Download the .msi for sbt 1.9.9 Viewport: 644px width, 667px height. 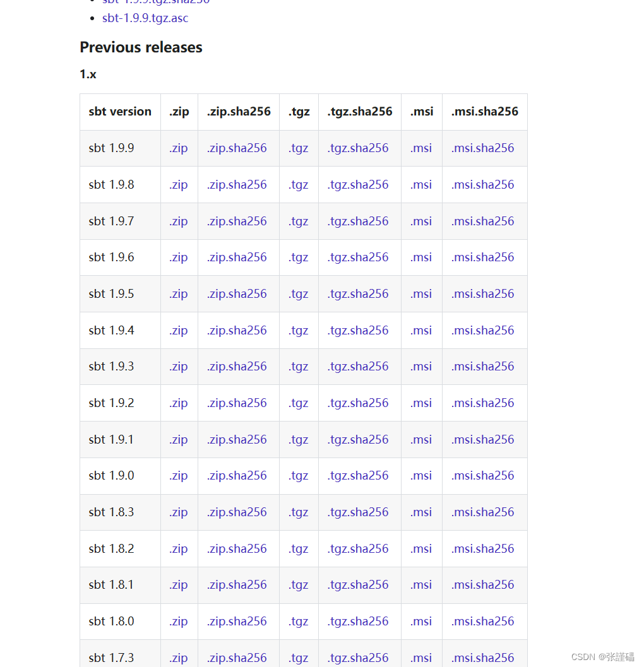[x=421, y=148]
